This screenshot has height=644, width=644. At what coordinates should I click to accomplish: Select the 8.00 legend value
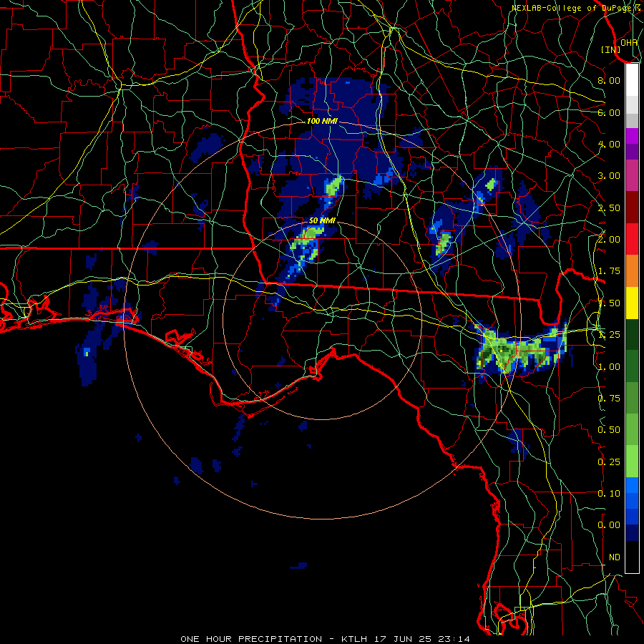pos(609,80)
